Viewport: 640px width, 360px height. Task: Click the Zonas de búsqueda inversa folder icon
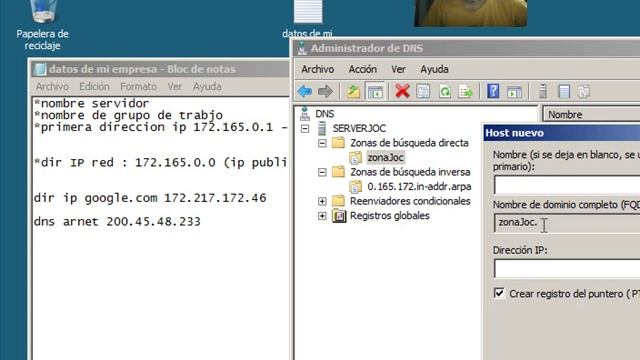[338, 172]
